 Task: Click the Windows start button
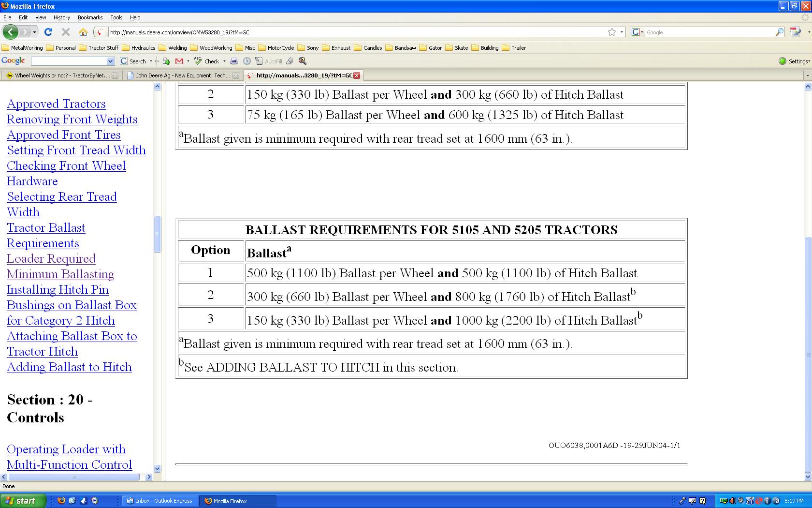(23, 501)
